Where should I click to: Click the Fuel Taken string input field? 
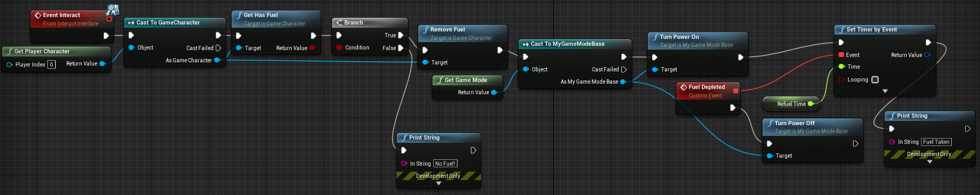pyautogui.click(x=936, y=142)
